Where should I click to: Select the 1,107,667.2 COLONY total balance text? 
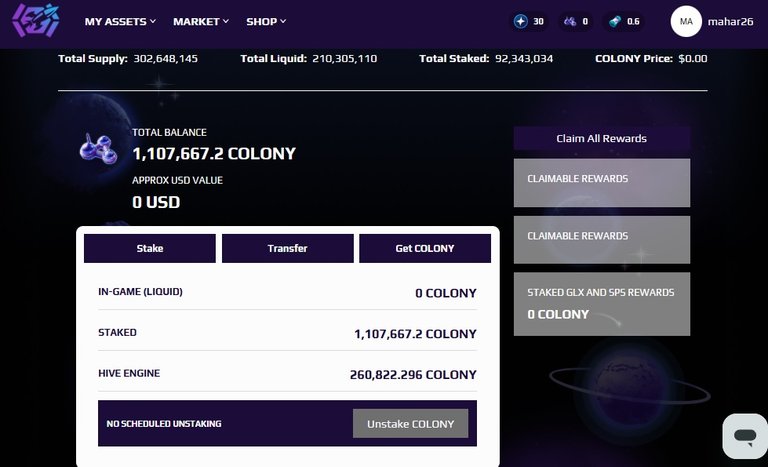point(214,153)
